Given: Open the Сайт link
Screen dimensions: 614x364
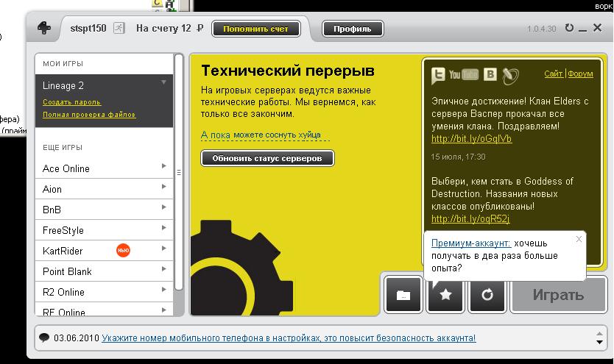Looking at the screenshot, I should (x=554, y=74).
